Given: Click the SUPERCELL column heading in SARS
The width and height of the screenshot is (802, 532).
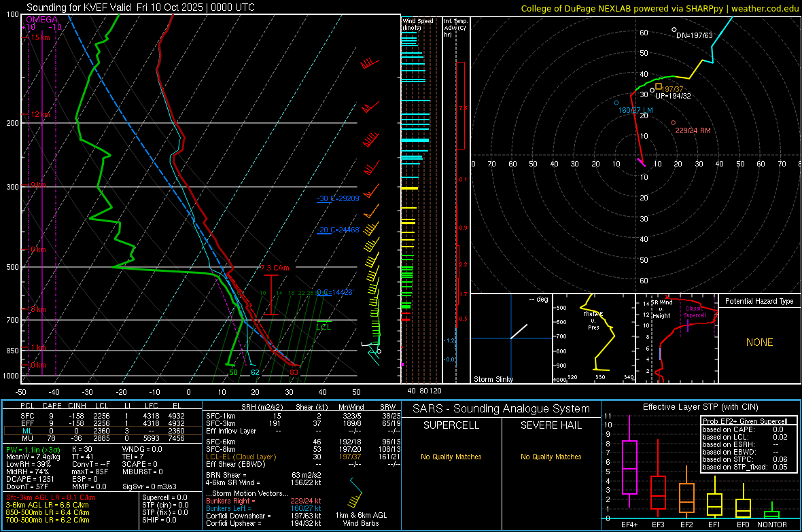Looking at the screenshot, I should coord(451,425).
